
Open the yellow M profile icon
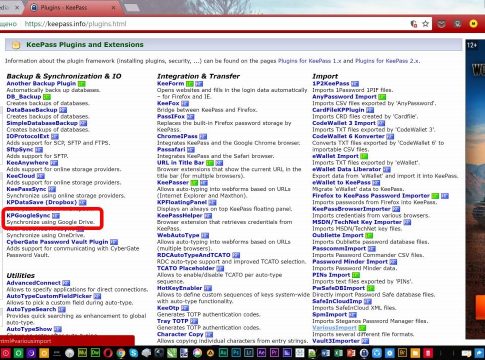[x=473, y=24]
